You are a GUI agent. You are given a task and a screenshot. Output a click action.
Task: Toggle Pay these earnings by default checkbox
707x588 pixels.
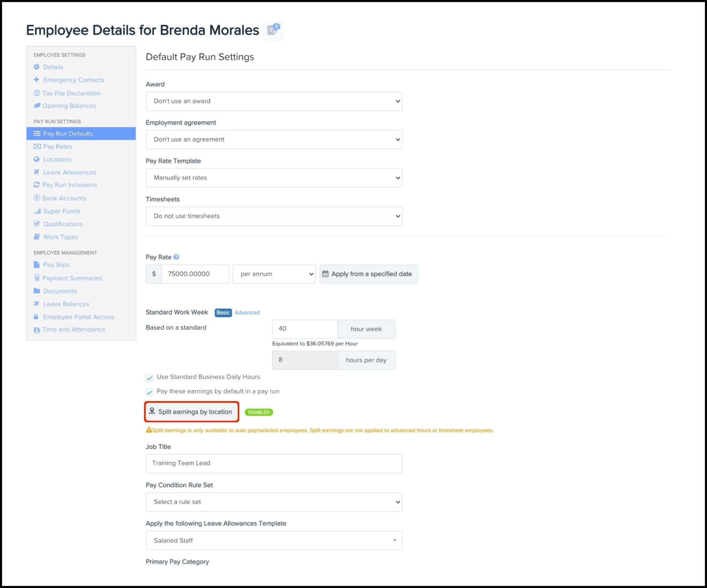149,392
